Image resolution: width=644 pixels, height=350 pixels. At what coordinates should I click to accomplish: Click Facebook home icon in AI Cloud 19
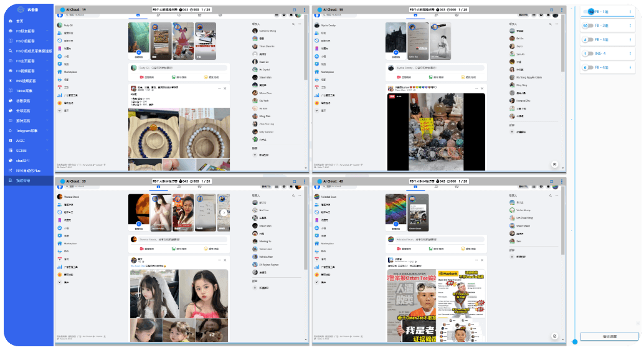pos(138,16)
